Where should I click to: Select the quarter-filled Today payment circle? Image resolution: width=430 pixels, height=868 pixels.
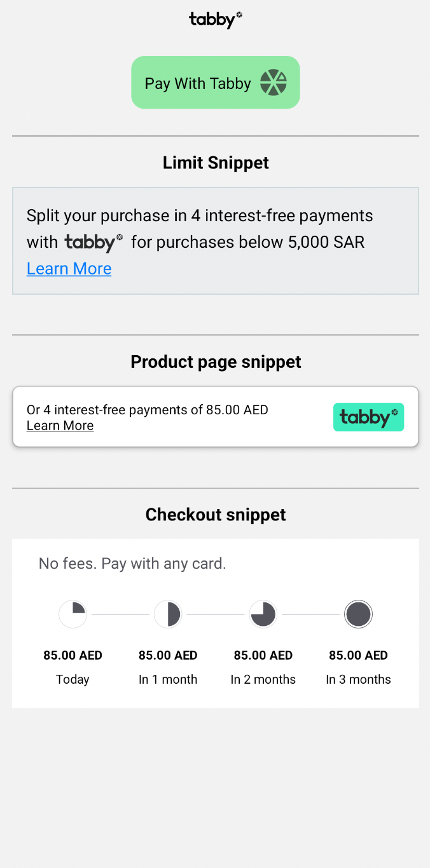pos(73,614)
